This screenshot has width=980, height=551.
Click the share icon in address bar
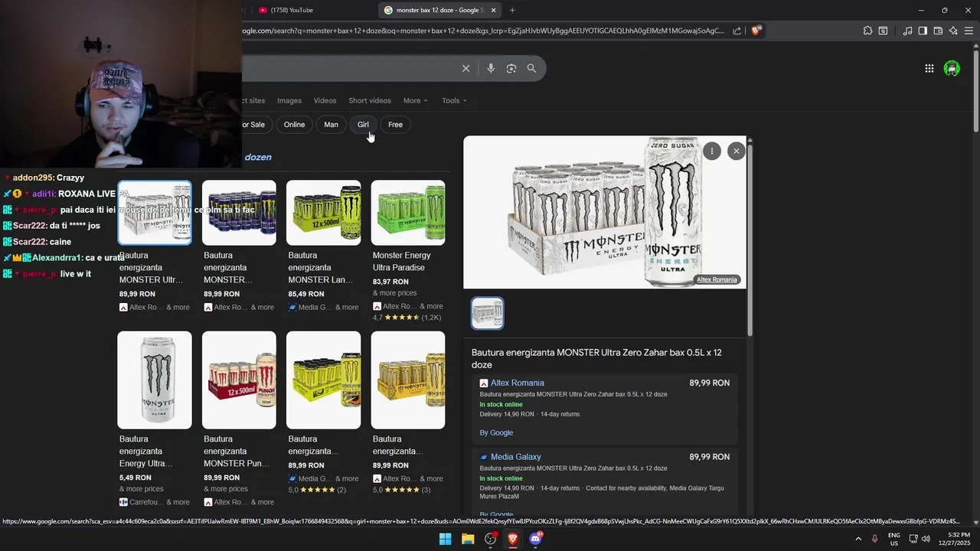(x=737, y=31)
